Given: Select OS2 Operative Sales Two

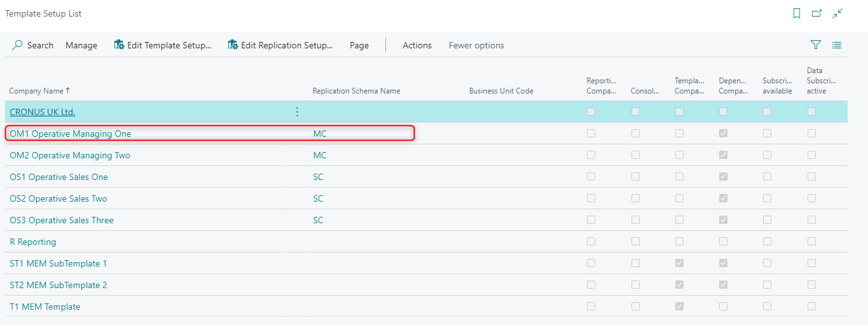Looking at the screenshot, I should [x=59, y=198].
